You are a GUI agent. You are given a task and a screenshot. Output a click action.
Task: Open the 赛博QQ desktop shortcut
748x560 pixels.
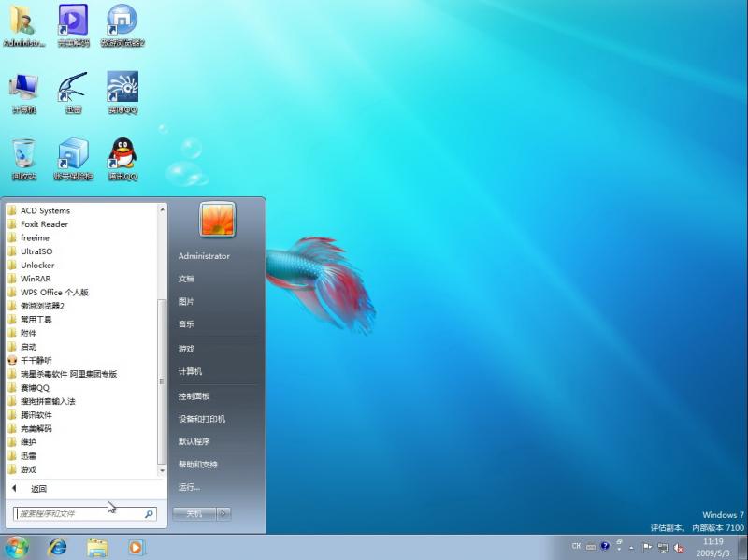122,93
